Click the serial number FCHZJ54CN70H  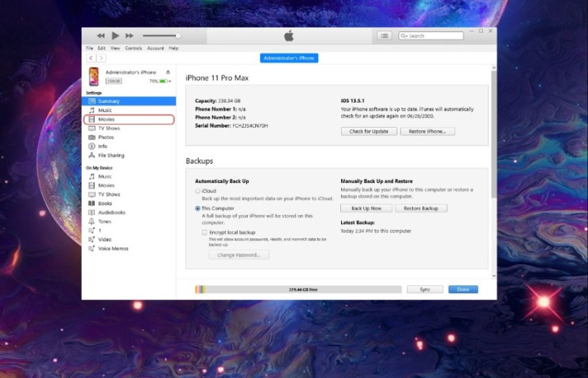tap(250, 126)
